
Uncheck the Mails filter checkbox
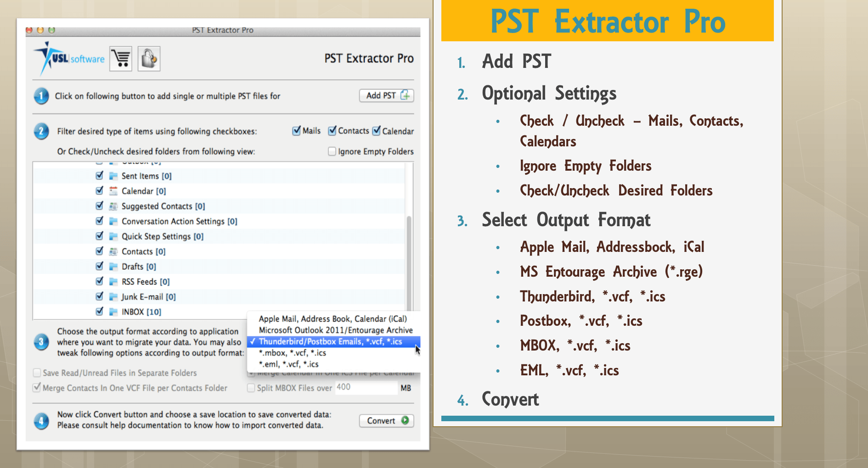coord(295,131)
